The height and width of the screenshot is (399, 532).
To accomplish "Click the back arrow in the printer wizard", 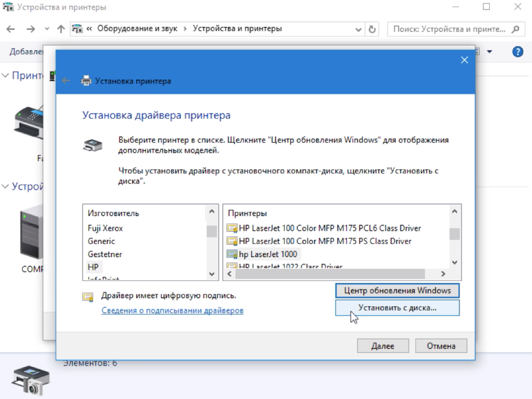I will pos(66,81).
